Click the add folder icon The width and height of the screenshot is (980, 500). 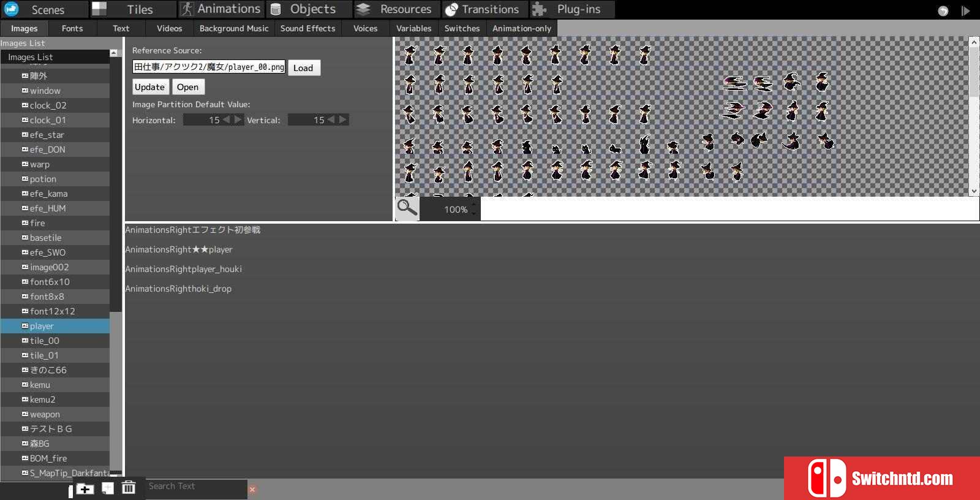coord(85,488)
